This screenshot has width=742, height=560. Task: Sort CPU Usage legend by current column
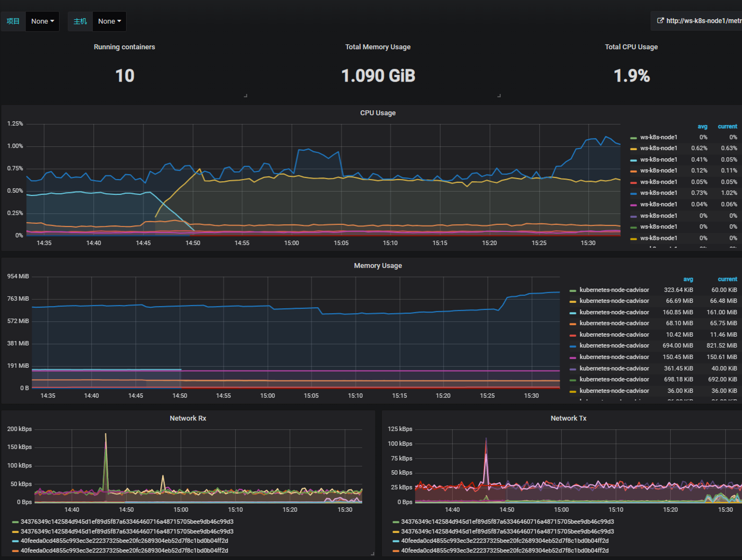pyautogui.click(x=727, y=127)
